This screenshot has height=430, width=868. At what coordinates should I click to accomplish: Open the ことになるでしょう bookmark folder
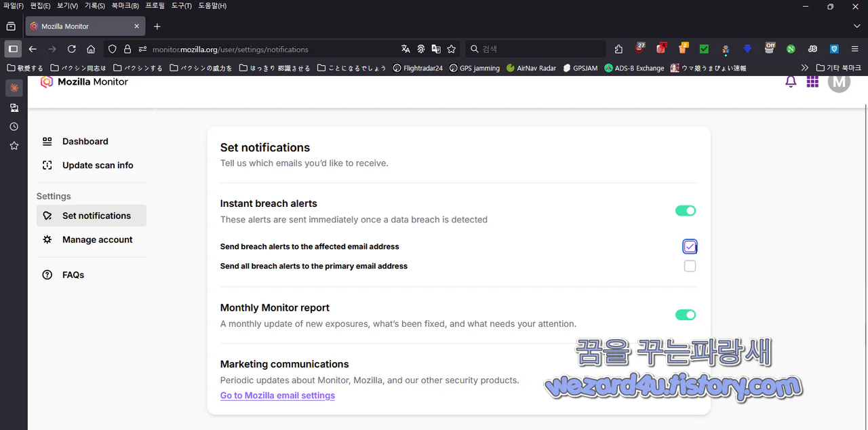352,68
